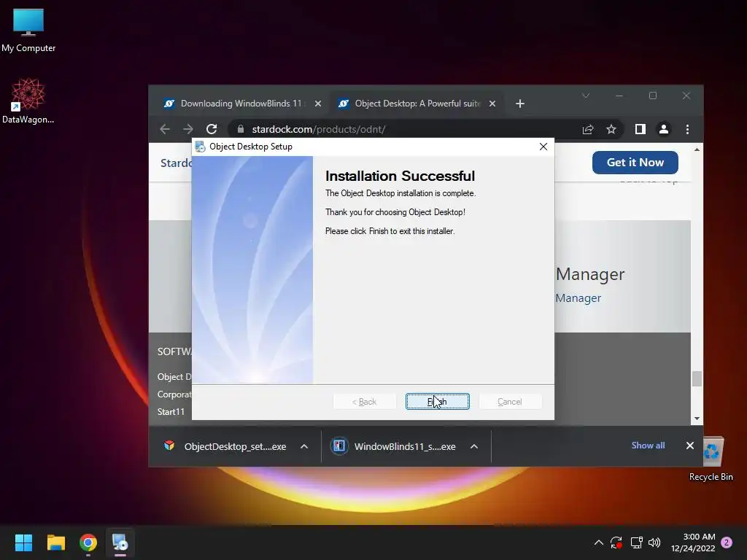Image resolution: width=747 pixels, height=560 pixels.
Task: Open Chrome side panel
Action: click(x=640, y=129)
